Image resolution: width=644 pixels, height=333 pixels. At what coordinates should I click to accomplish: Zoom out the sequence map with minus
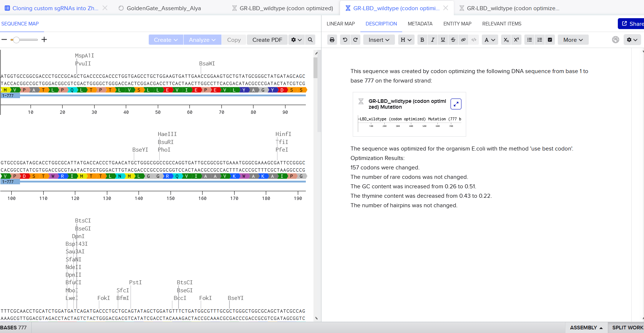pos(4,40)
